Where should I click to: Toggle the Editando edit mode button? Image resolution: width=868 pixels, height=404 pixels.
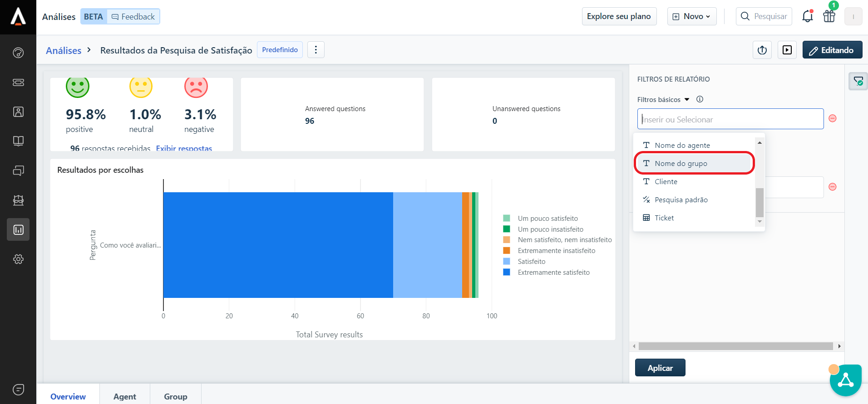pos(832,50)
